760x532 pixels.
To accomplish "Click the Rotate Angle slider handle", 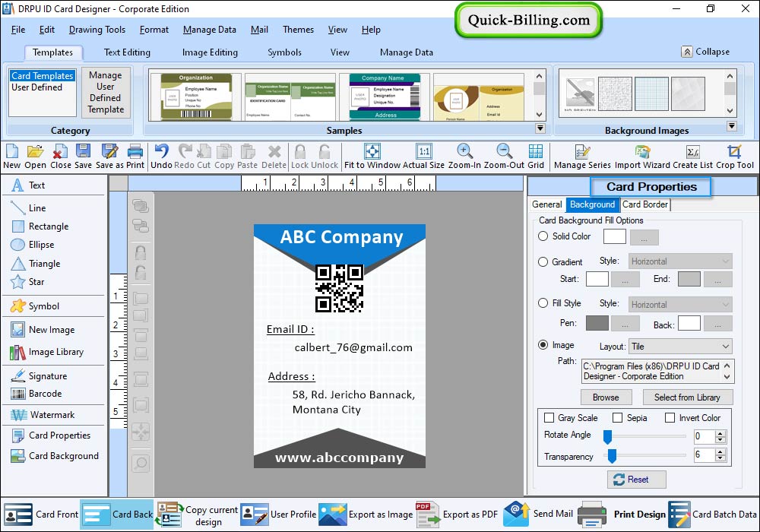I will [x=607, y=436].
